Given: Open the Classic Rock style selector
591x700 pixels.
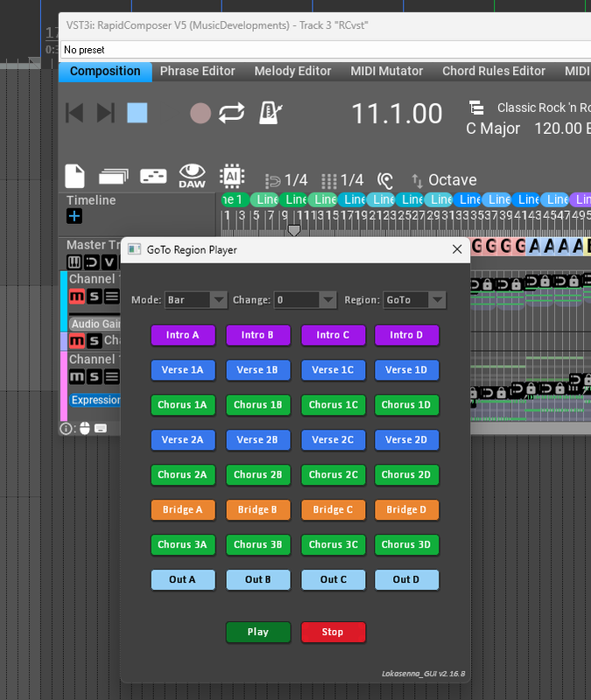Looking at the screenshot, I should coord(544,108).
